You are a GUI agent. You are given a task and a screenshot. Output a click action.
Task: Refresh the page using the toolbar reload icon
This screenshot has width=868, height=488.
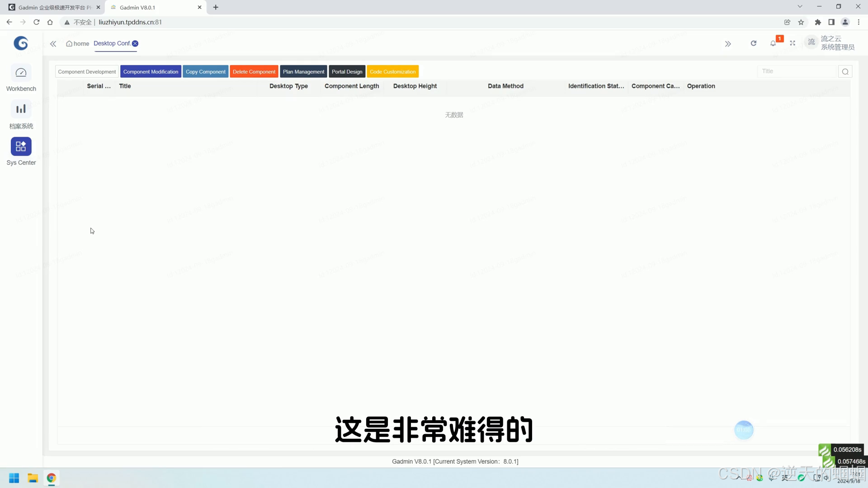754,43
